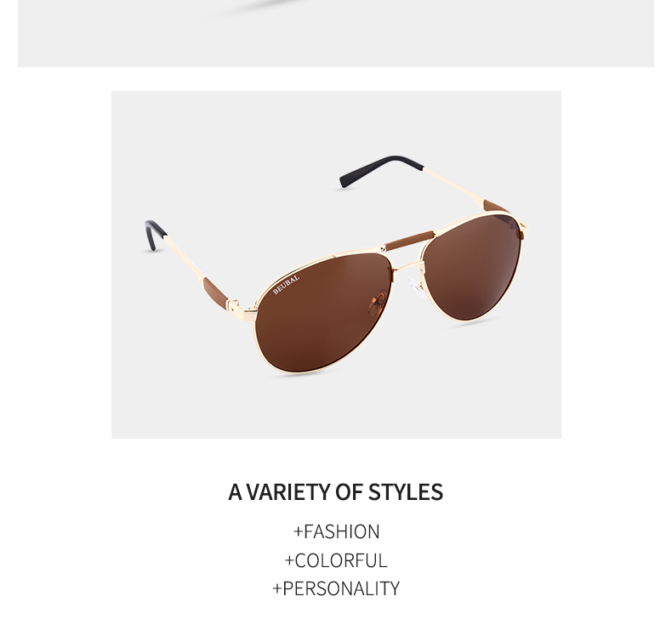The image size is (672, 619).
Task: Click the black tip of right temple arm
Action: click(380, 170)
